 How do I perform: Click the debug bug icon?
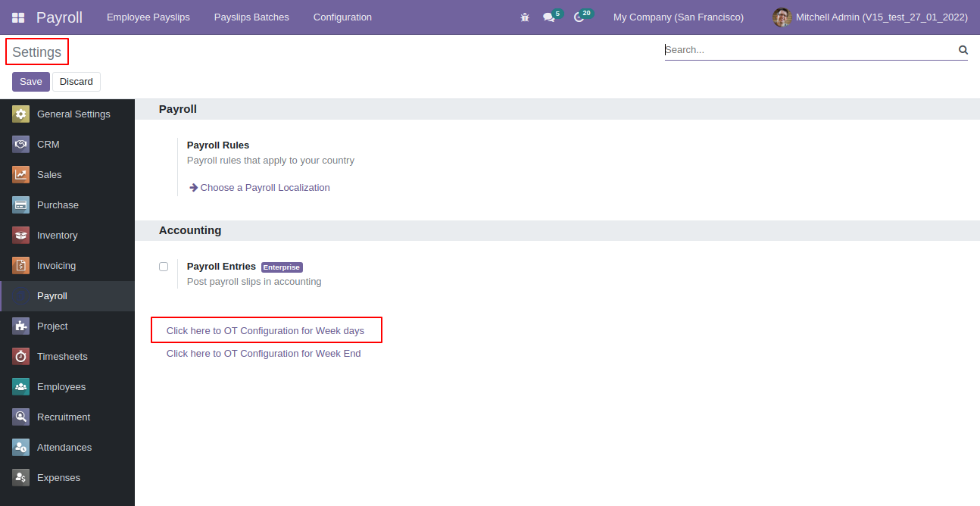click(525, 17)
